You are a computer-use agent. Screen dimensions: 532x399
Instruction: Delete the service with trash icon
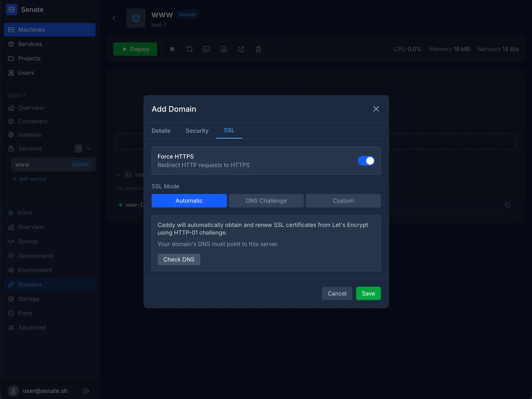(258, 49)
